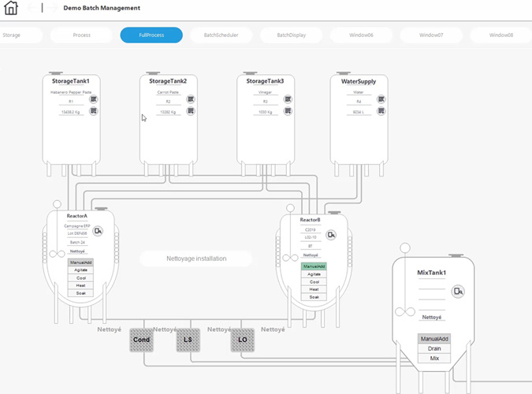Open StorageTank3 upper detail icon
This screenshot has height=394, width=532.
click(288, 99)
